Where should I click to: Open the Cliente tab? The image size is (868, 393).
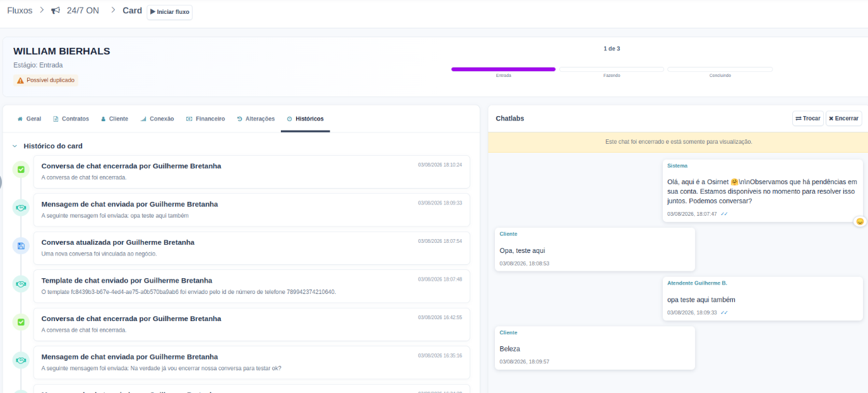(x=114, y=119)
